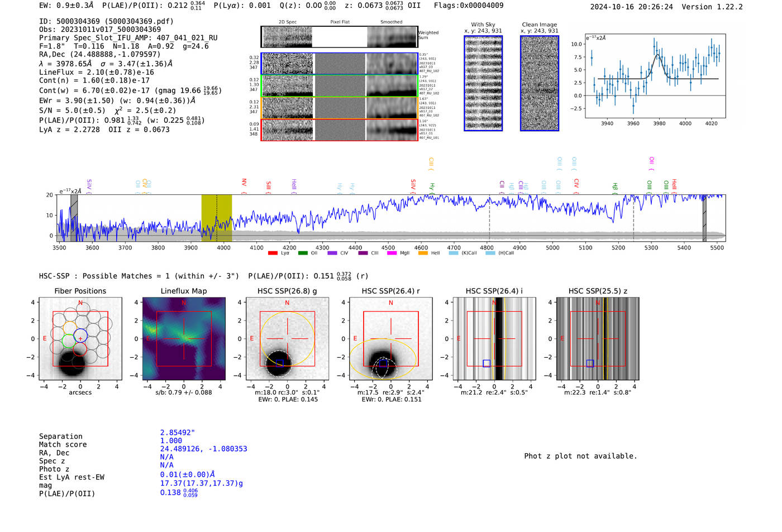Select the blue-bordered 2D spectrum row

coord(340,64)
